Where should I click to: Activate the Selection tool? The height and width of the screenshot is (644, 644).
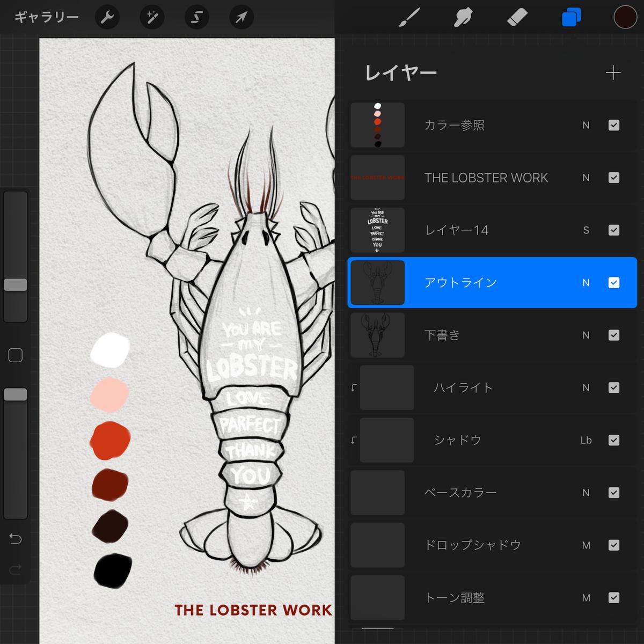(x=196, y=17)
